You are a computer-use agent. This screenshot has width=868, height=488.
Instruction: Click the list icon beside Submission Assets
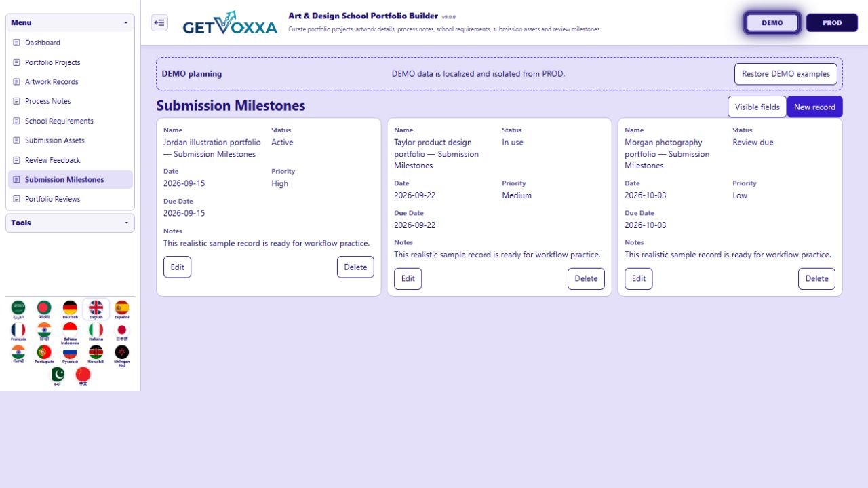click(x=17, y=140)
